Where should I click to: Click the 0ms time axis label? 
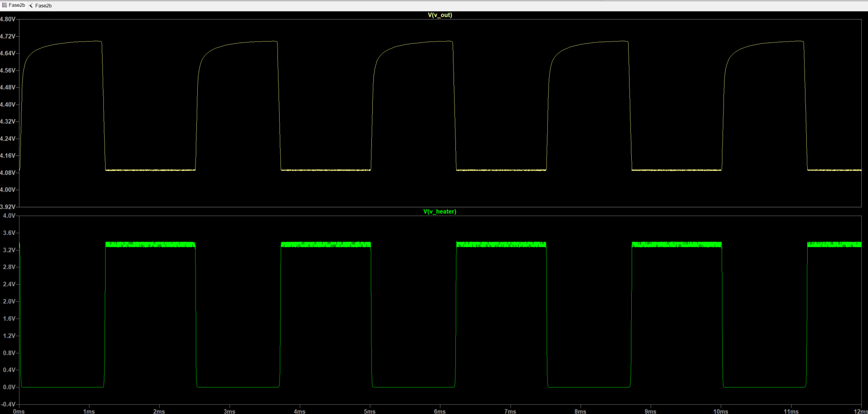19,411
